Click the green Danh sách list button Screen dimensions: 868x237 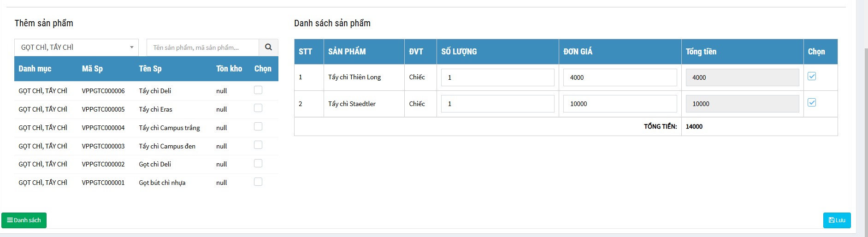coord(24,220)
